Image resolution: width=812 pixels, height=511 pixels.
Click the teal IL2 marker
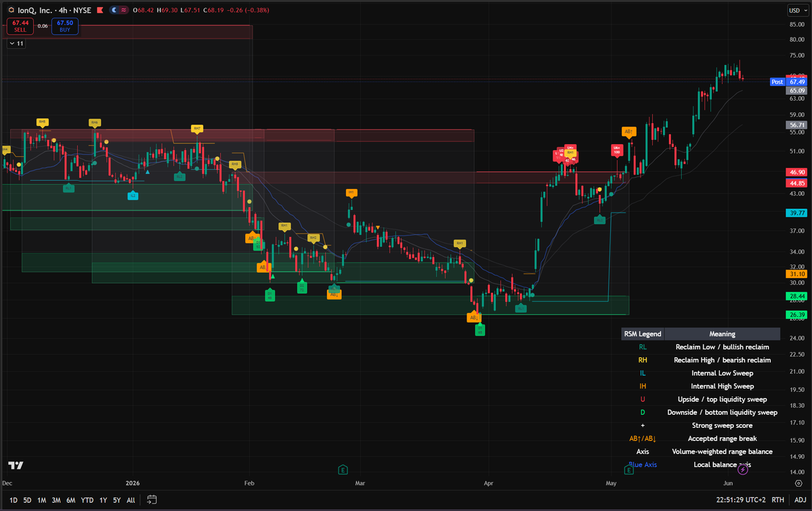point(133,196)
